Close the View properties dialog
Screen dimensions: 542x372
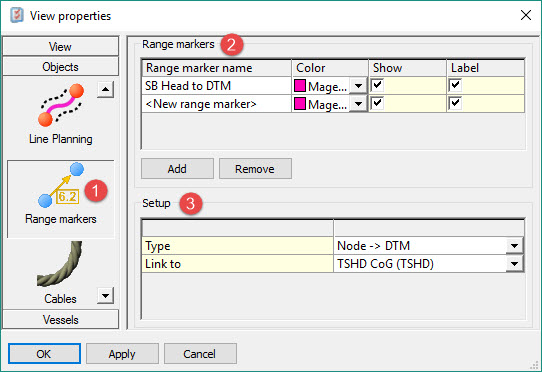526,15
